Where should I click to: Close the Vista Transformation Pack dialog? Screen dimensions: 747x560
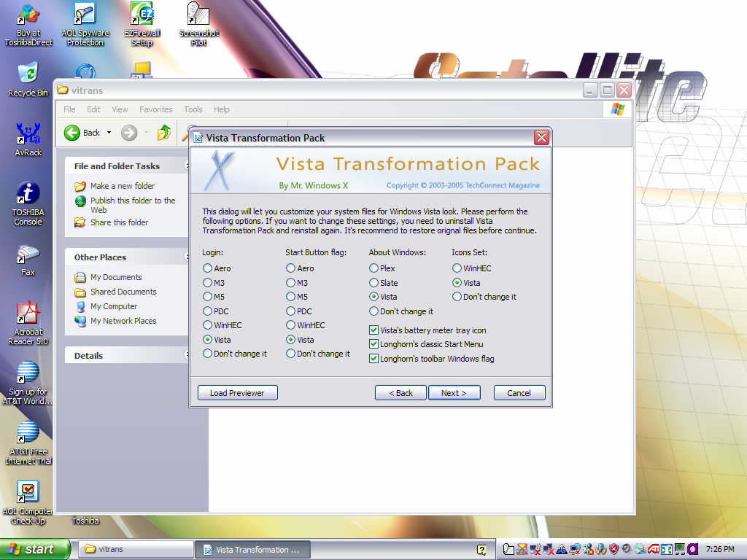tap(541, 138)
